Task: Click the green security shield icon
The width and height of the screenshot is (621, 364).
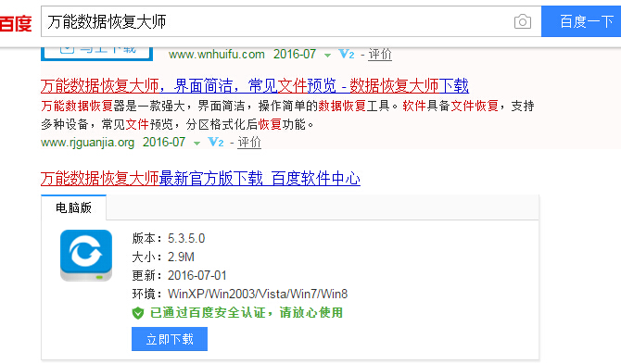Action: (x=137, y=313)
